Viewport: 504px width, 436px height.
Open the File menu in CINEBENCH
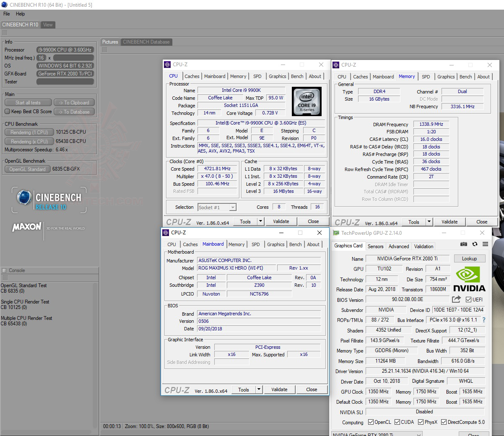[7, 14]
